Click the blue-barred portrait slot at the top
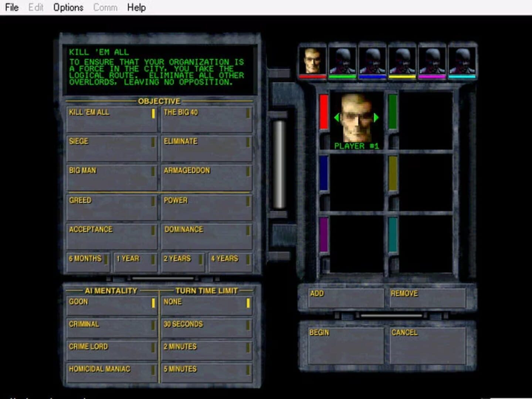The height and width of the screenshot is (399, 532). 373,61
